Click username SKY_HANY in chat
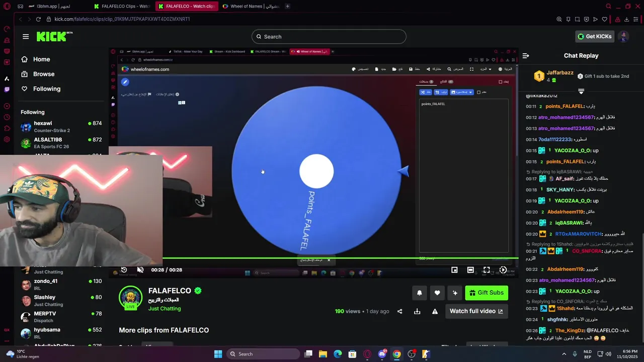 tap(560, 190)
